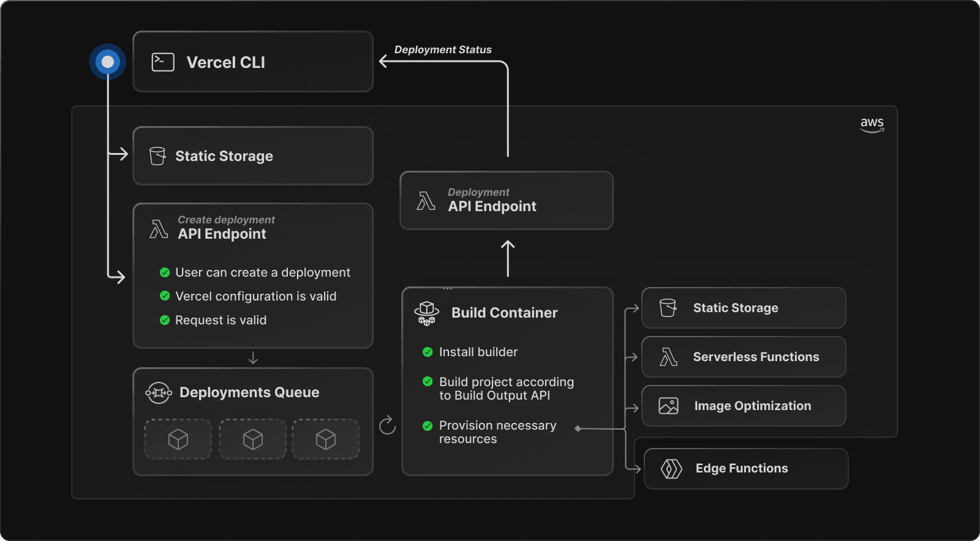
Task: Click check beside Vercel configuration is valid
Action: [x=165, y=296]
